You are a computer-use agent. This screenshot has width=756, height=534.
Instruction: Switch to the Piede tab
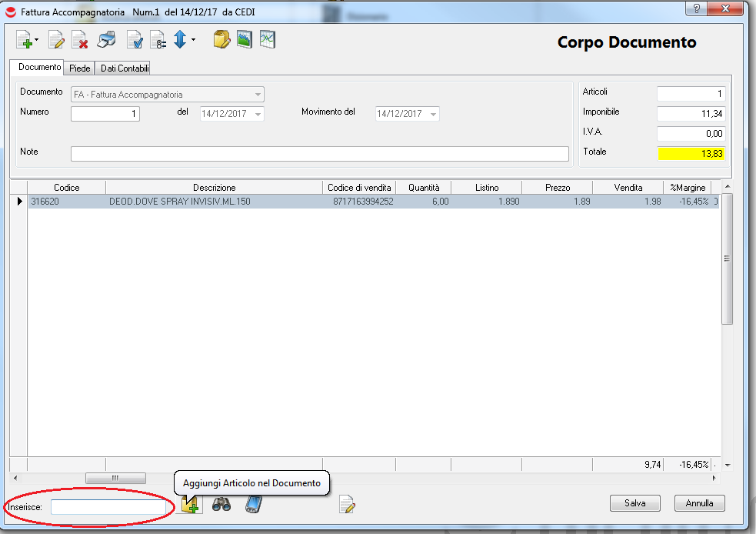click(80, 68)
